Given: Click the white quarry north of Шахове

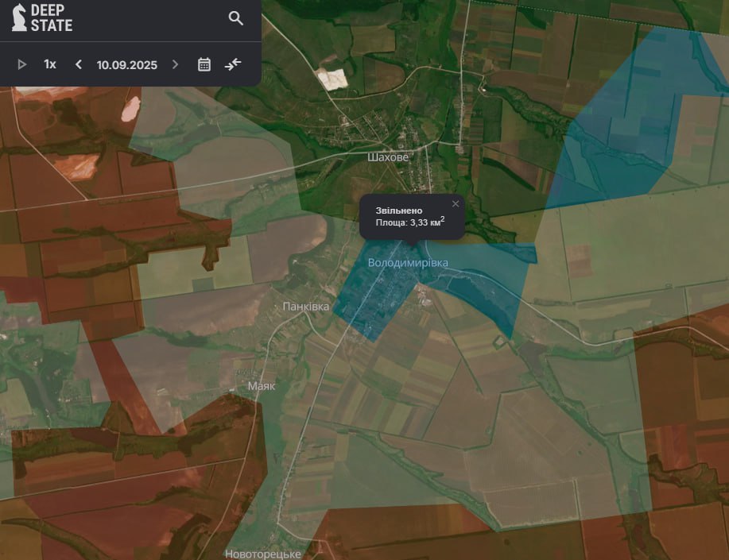Looking at the screenshot, I should [x=331, y=78].
